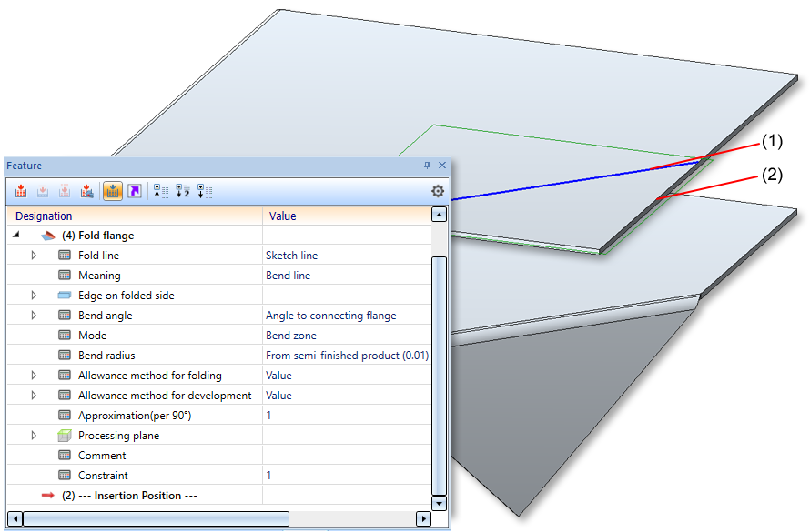Expand the Processing plane entry
The width and height of the screenshot is (810, 532).
coord(34,435)
